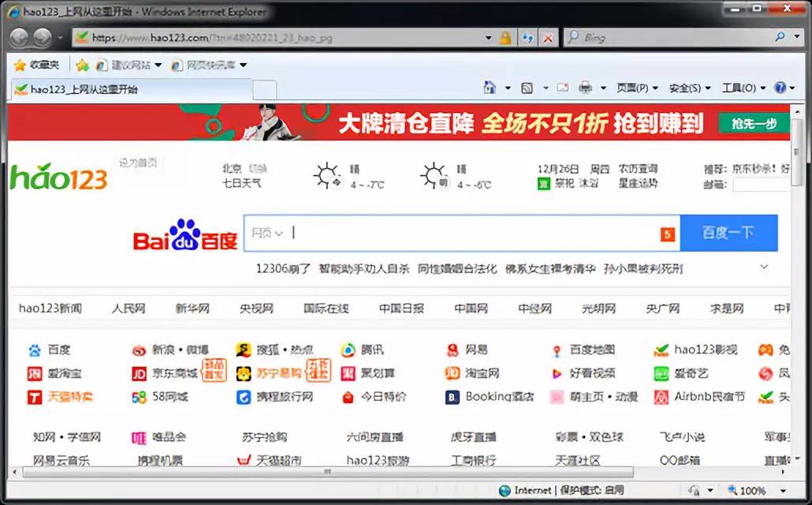812x505 pixels.
Task: Click the Tencent 腾讯 penguin icon
Action: pyautogui.click(x=348, y=350)
